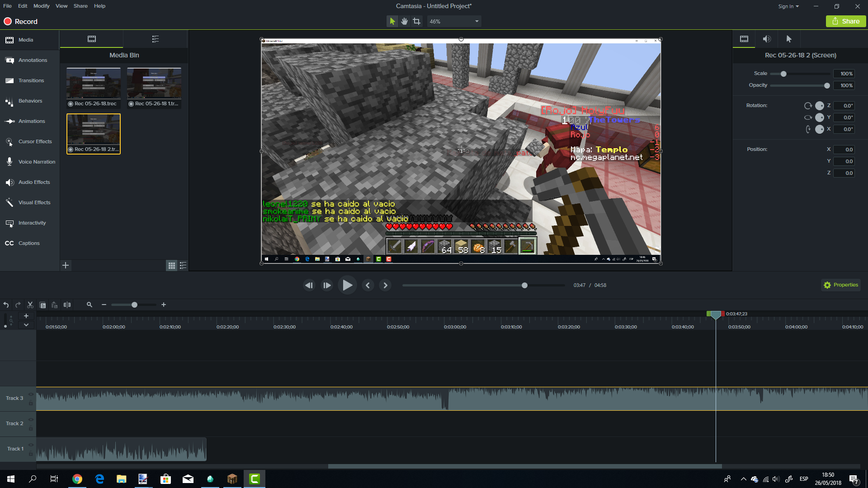Select the Crop tool
This screenshot has width=868, height=488.
coord(417,21)
